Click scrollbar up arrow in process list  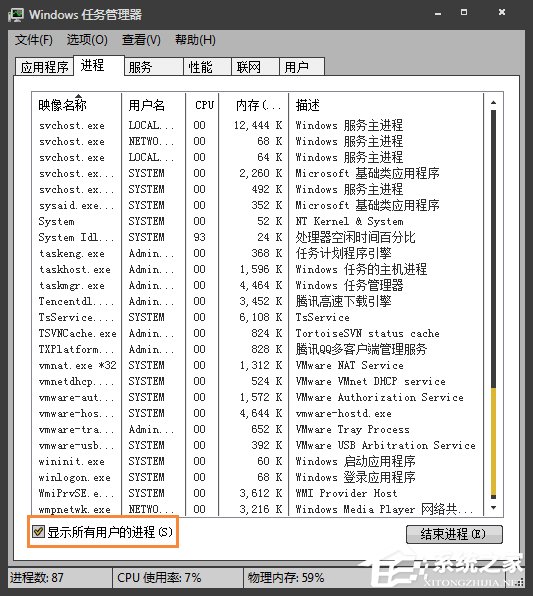pyautogui.click(x=493, y=102)
